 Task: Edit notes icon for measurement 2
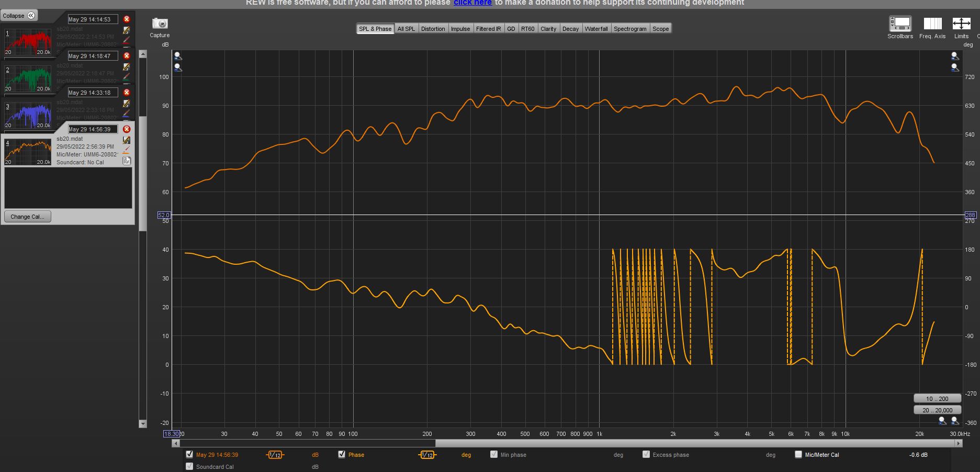coord(126,67)
